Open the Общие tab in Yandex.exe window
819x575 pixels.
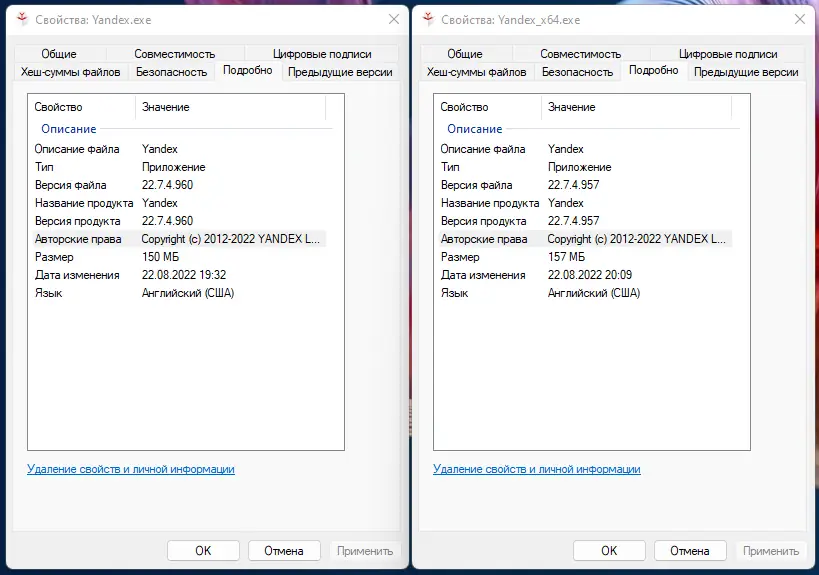tap(59, 54)
